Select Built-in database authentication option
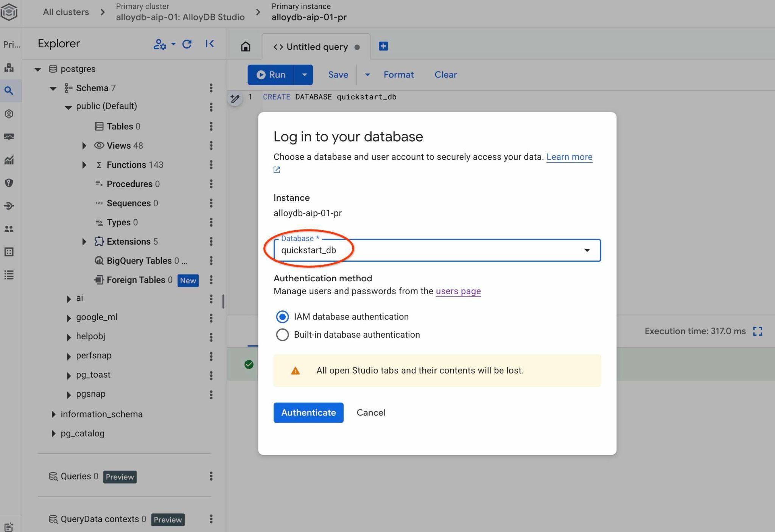The width and height of the screenshot is (775, 532). click(282, 335)
